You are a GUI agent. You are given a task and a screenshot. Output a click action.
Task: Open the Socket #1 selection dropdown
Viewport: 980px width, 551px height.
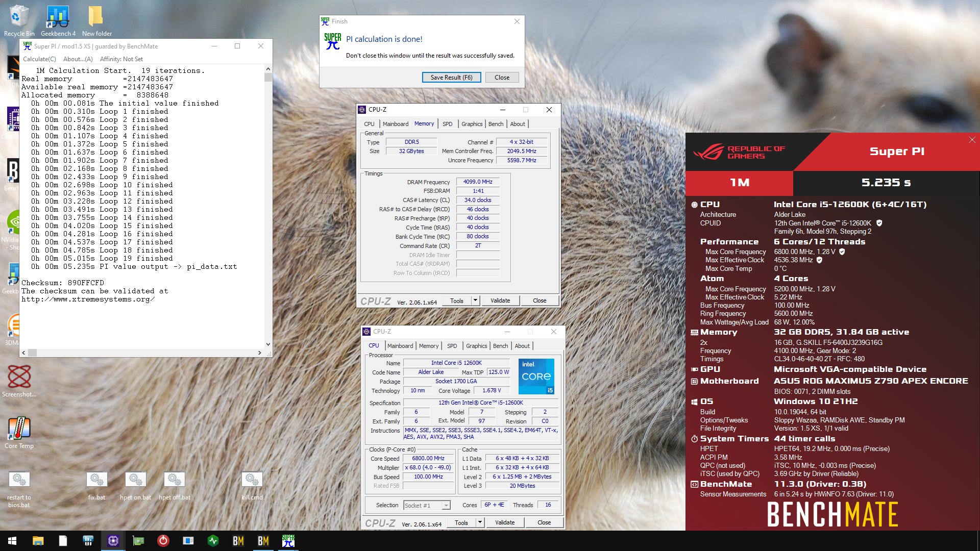(x=427, y=505)
